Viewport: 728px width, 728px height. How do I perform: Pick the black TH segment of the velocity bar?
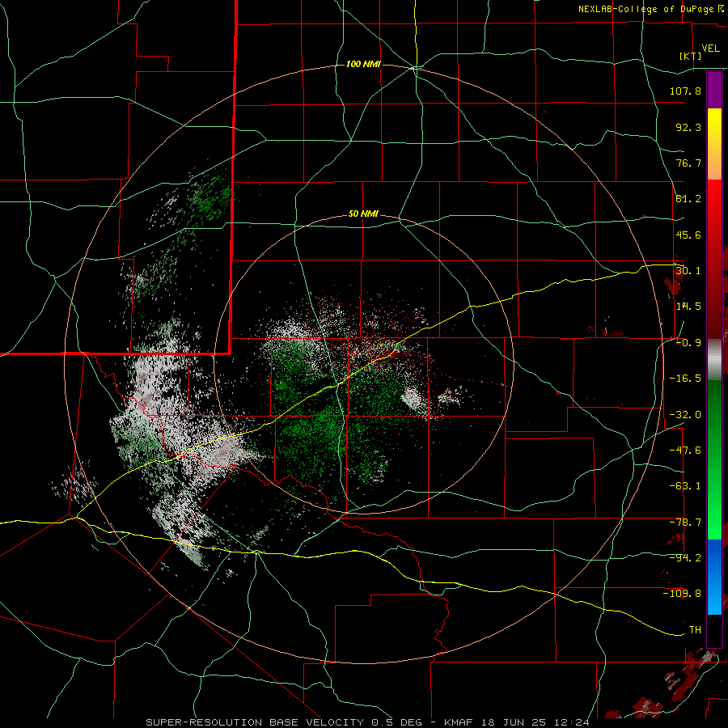[714, 630]
